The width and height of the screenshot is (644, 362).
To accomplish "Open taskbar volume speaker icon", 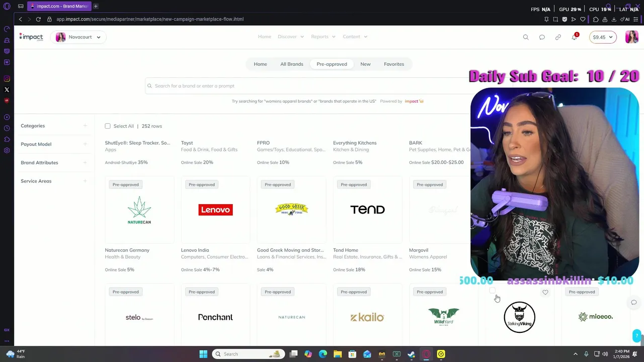I will [605, 354].
